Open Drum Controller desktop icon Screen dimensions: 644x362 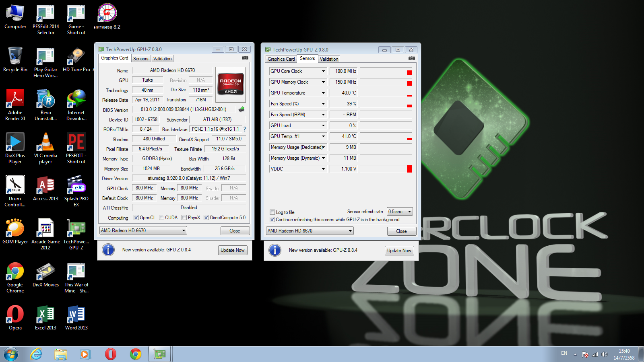click(15, 191)
